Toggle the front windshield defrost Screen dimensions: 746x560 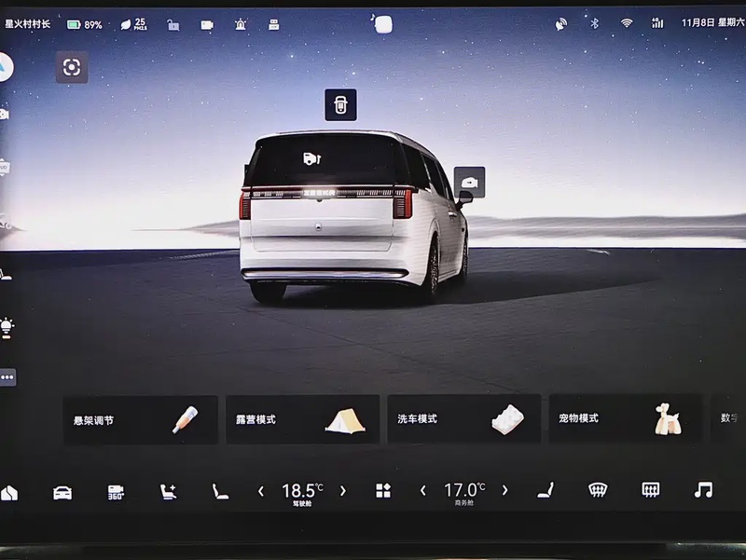tap(598, 490)
